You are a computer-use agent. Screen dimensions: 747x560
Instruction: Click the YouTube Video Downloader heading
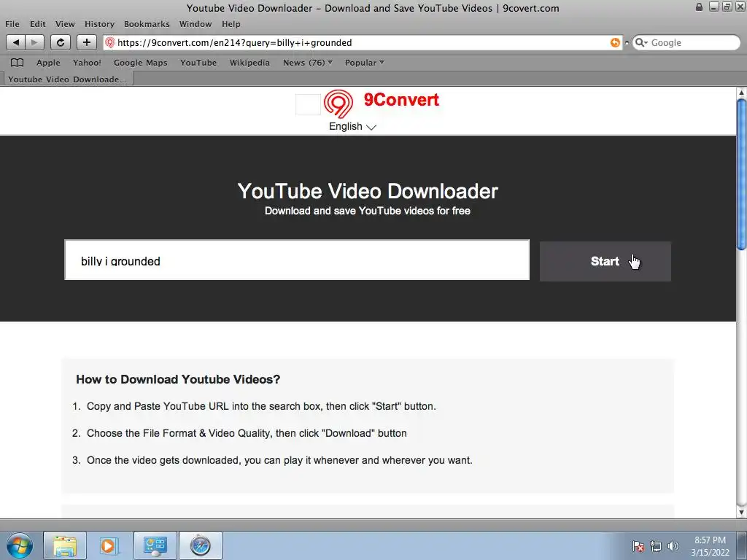pos(368,191)
